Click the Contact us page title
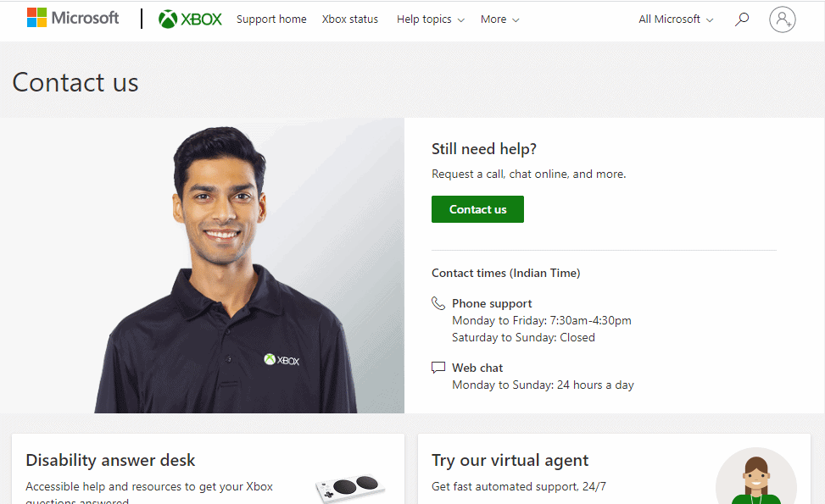Screen dimensions: 825x504 (75, 82)
